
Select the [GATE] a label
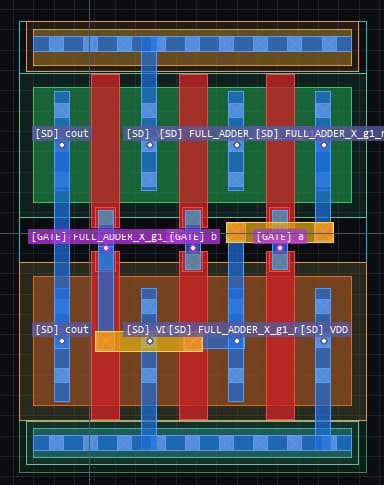coord(280,237)
